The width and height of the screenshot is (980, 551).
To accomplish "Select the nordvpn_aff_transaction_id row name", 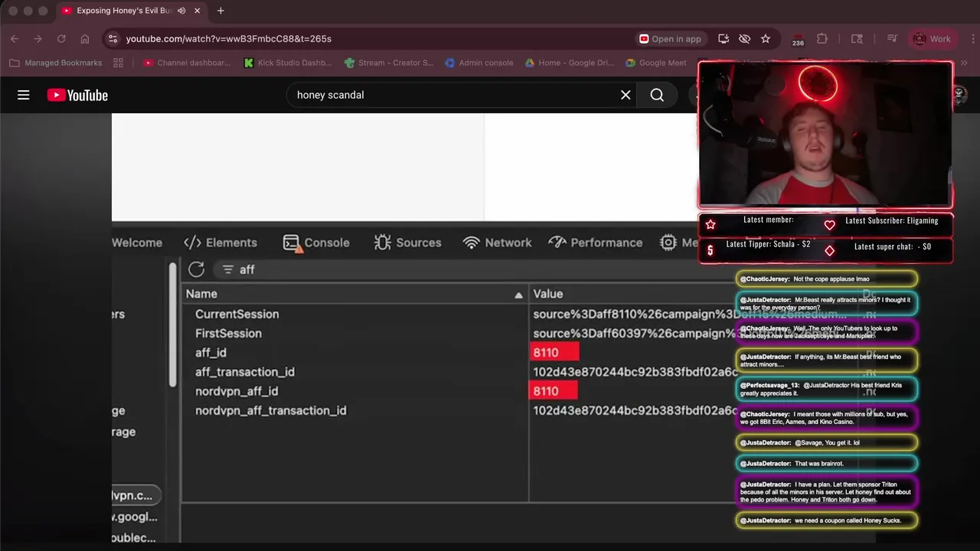I will coord(271,411).
